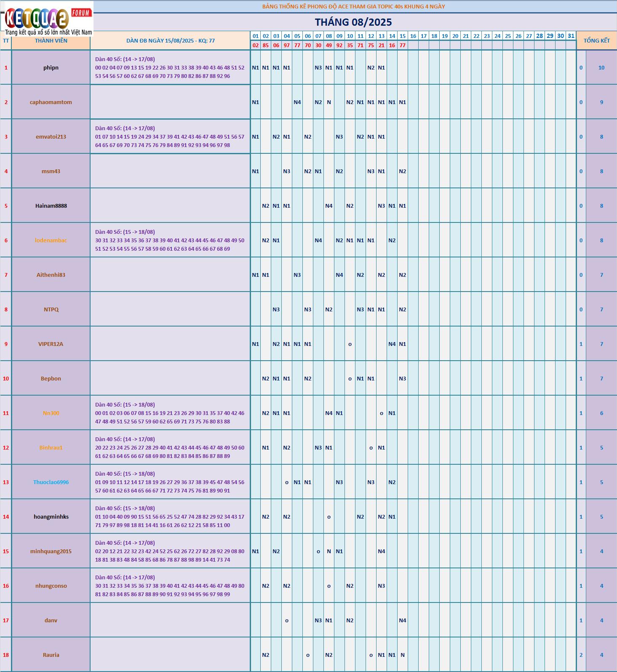Select the THÁNG 08/2025 title
Viewport: 617px width, 672px height.
353,22
